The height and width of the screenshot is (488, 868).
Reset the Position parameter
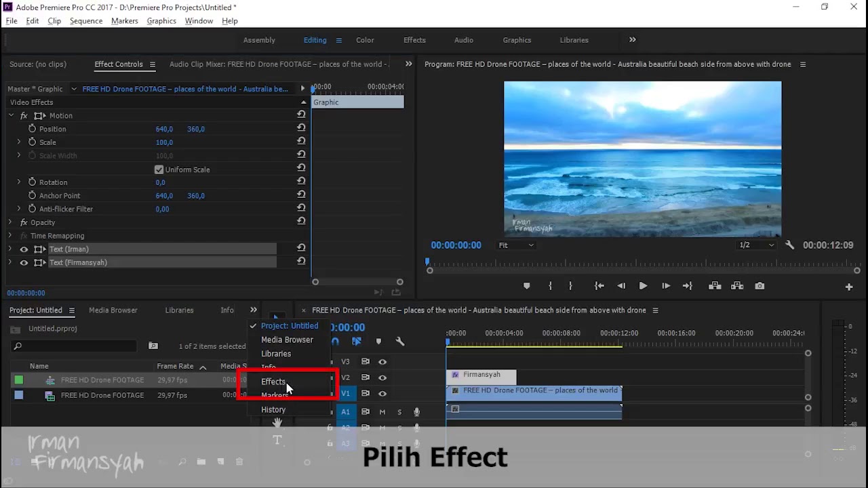tap(301, 129)
